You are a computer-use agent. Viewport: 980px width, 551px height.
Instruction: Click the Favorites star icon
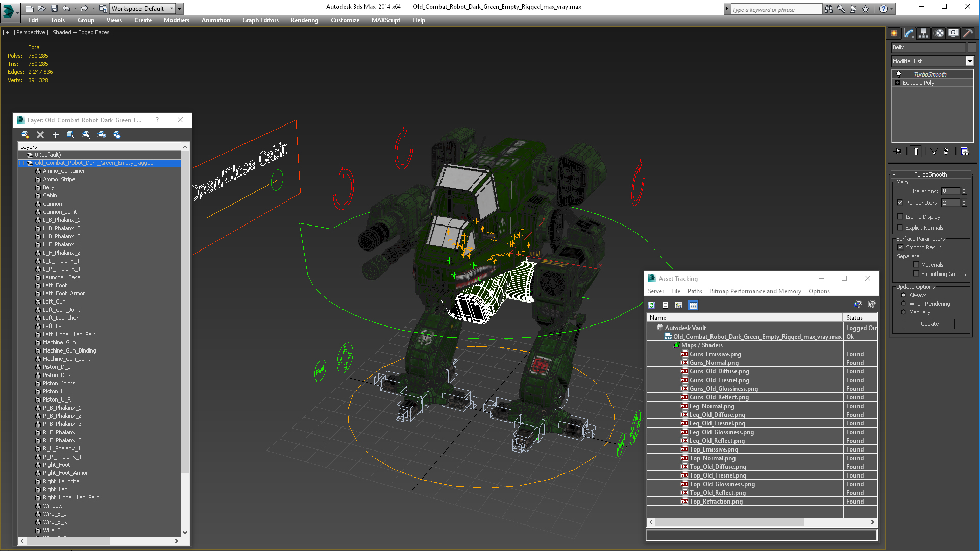[x=865, y=9]
